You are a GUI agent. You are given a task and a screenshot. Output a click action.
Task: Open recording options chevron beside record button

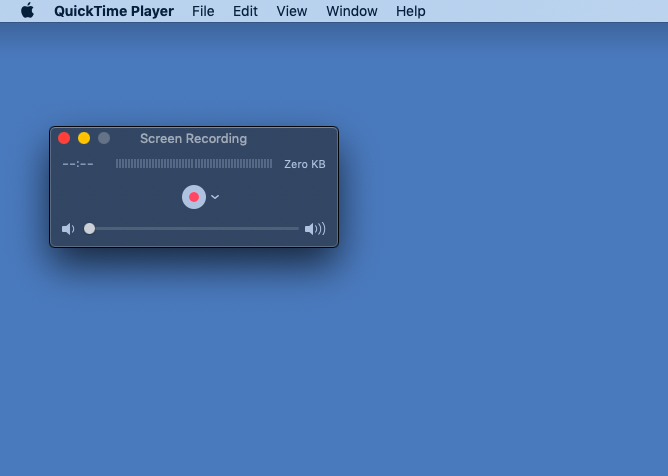(x=215, y=197)
